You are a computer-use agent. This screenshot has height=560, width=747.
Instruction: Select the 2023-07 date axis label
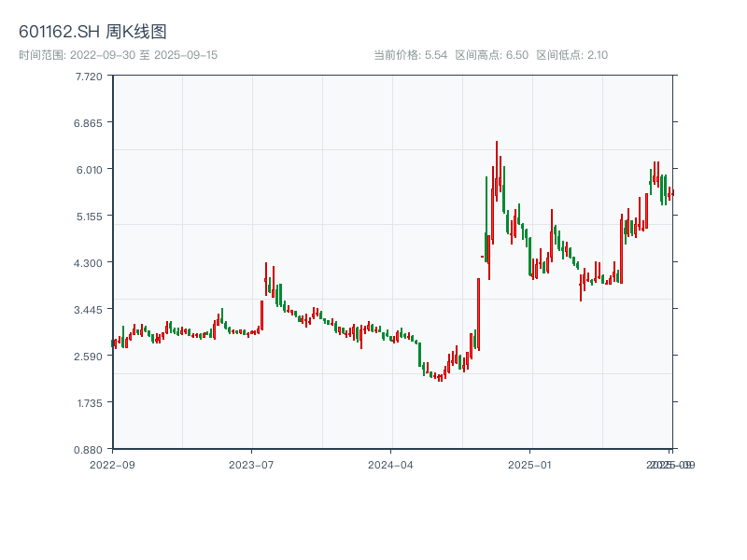point(251,464)
